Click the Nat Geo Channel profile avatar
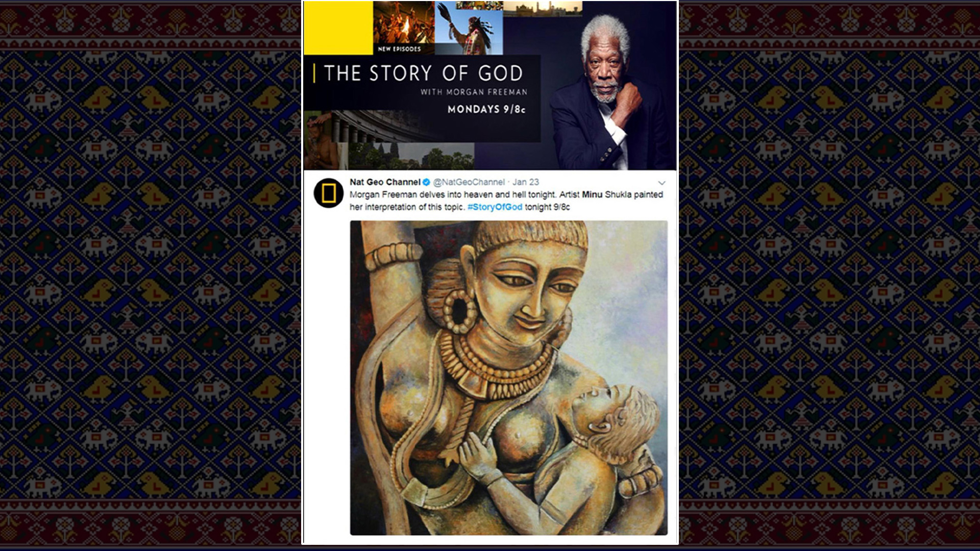This screenshot has width=980, height=551. (328, 193)
